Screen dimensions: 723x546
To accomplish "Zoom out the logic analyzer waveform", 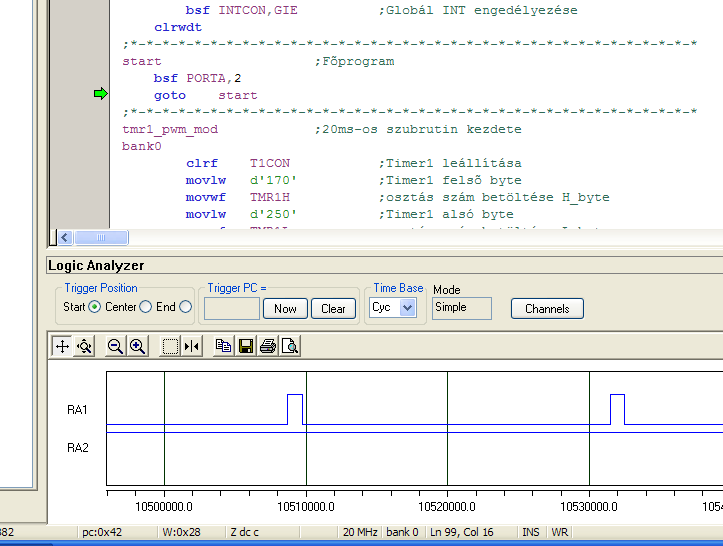I will (x=115, y=346).
